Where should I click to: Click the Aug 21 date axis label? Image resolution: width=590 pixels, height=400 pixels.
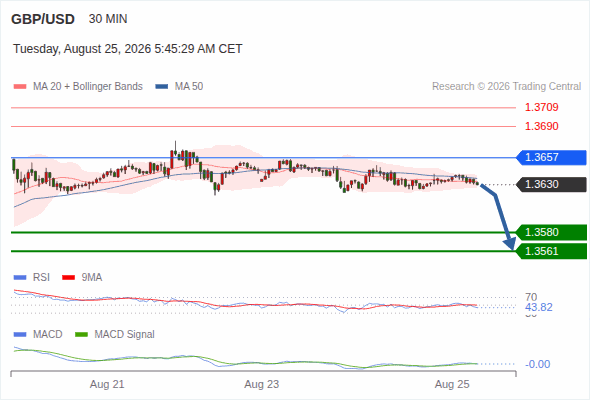(107, 385)
